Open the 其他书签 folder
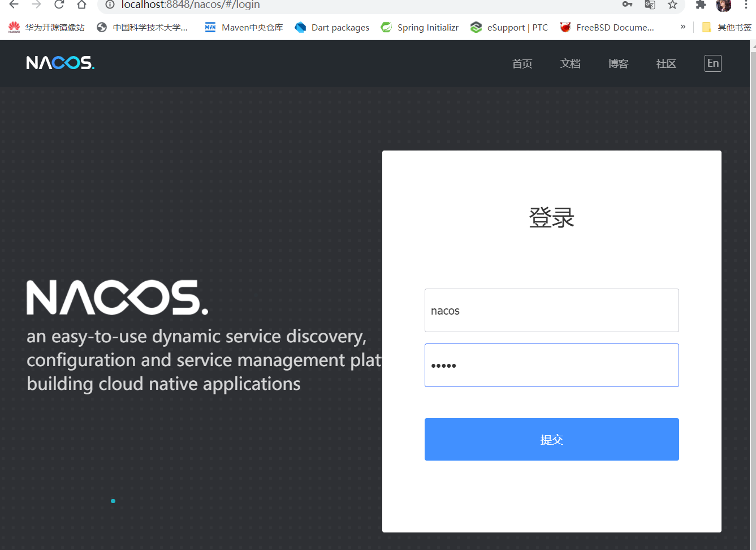This screenshot has width=756, height=550. click(x=727, y=27)
